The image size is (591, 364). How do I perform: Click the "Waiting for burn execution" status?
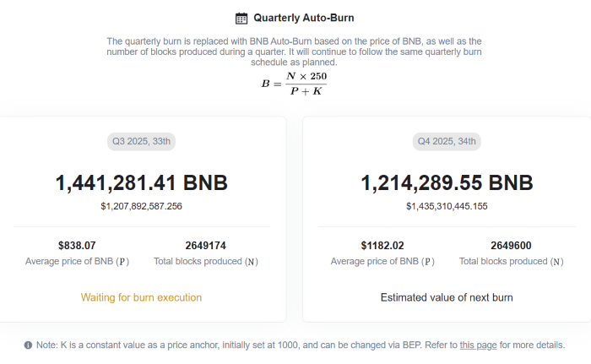(142, 297)
